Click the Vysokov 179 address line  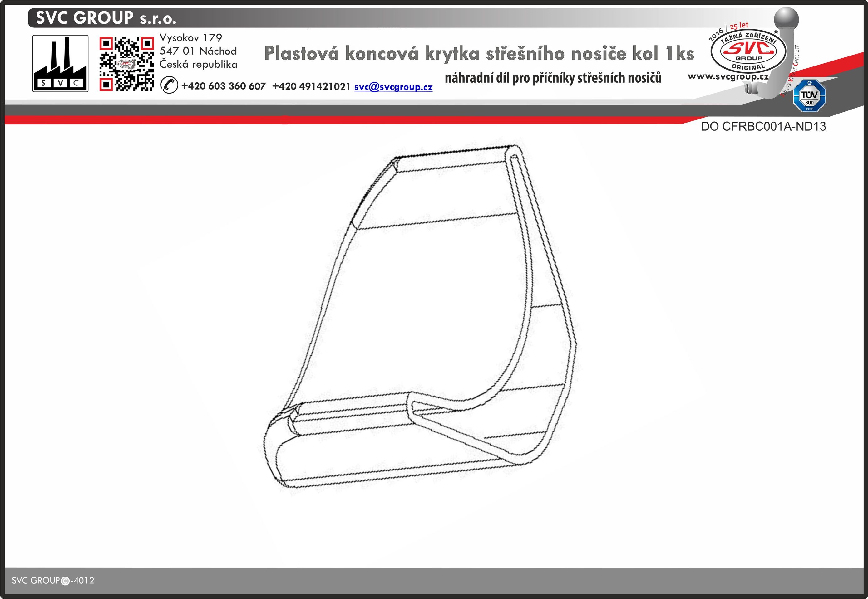[x=190, y=37]
